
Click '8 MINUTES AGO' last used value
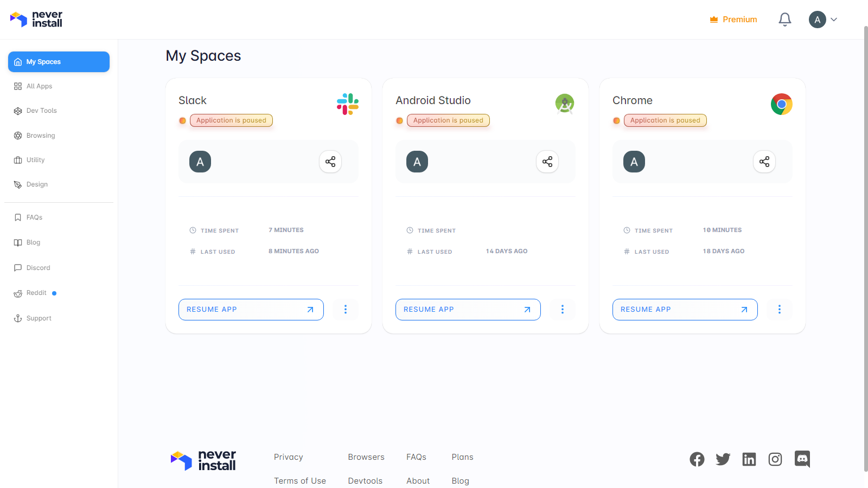(x=293, y=251)
